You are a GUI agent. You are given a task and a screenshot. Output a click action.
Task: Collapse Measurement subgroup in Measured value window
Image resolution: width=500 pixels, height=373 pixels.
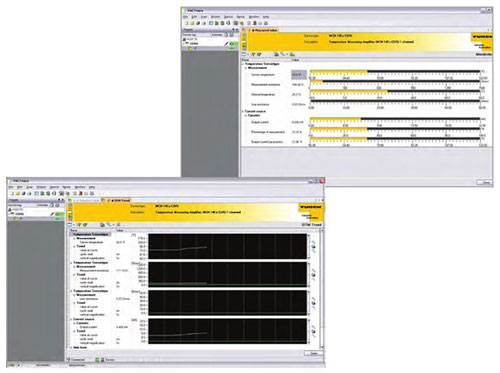click(x=246, y=68)
